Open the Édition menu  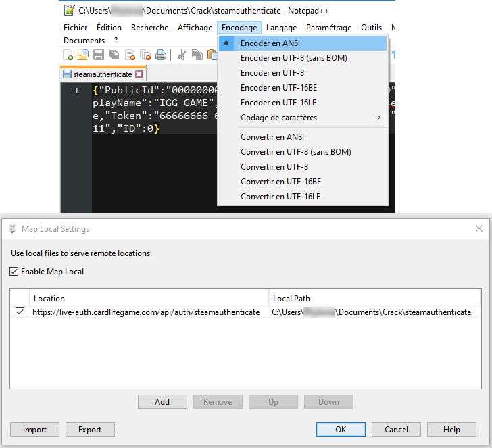(109, 28)
